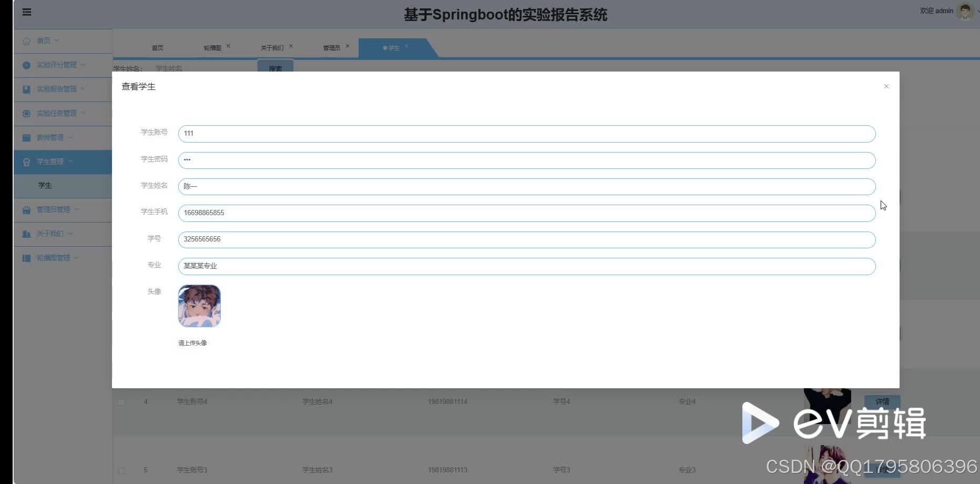Switch to the 管理员 tab

[332, 47]
